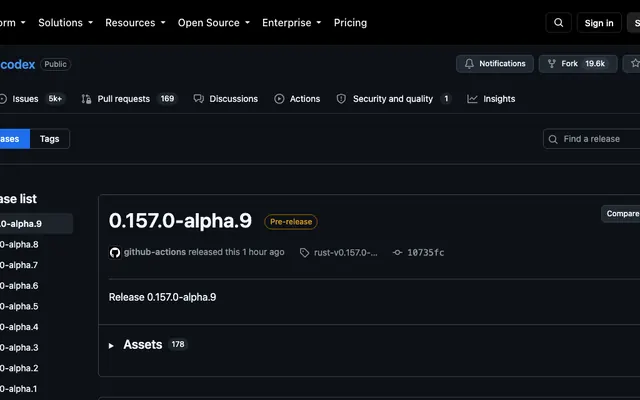Click the github-actions avatar icon

coord(115,252)
